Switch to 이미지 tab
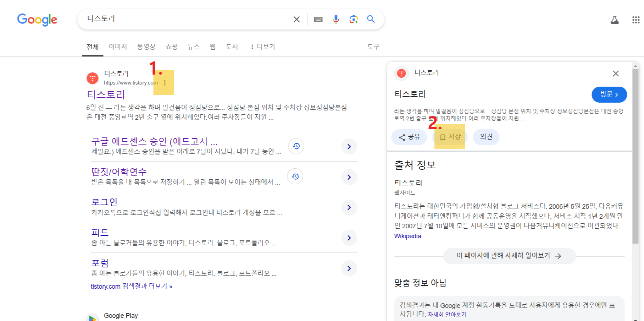The height and width of the screenshot is (321, 644). point(118,47)
